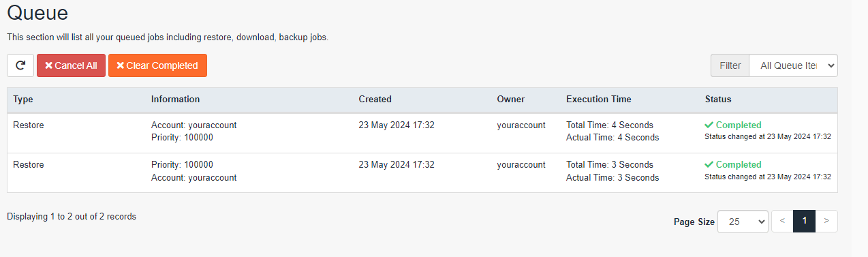Click the Completed status text in first row
Screen dimensions: 868x257
[739, 125]
